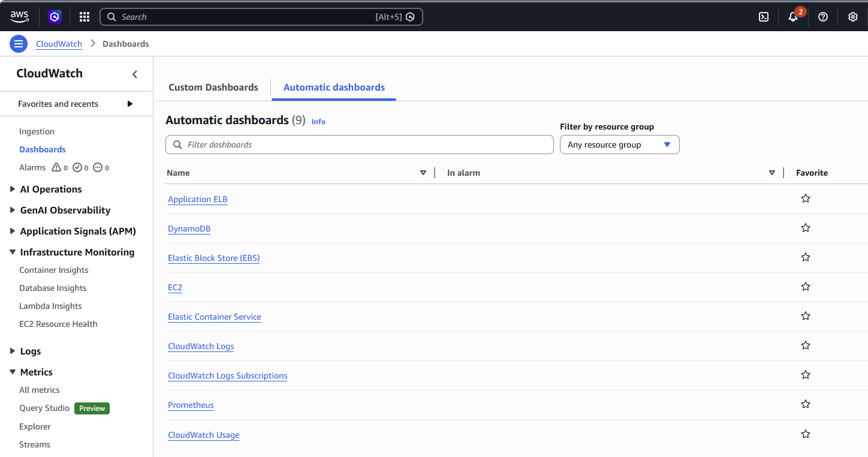Select the Automatic dashboards tab
868x457 pixels.
pos(334,88)
